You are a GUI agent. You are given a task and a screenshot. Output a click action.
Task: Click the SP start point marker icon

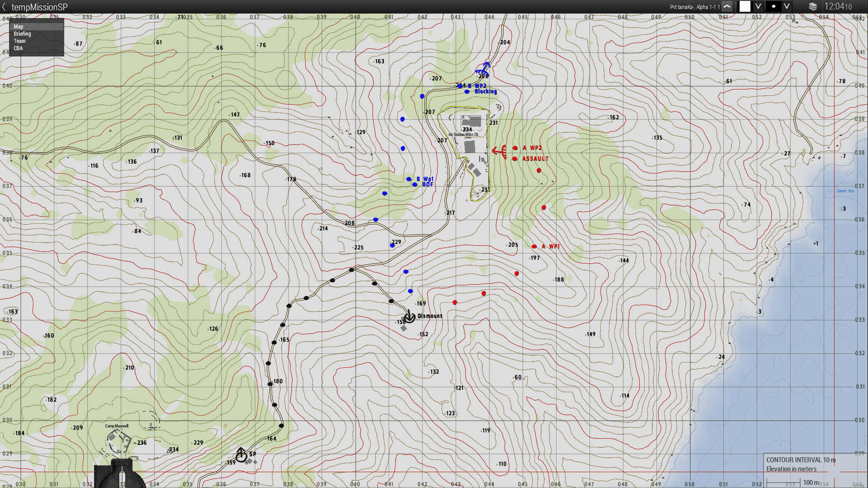tap(241, 455)
